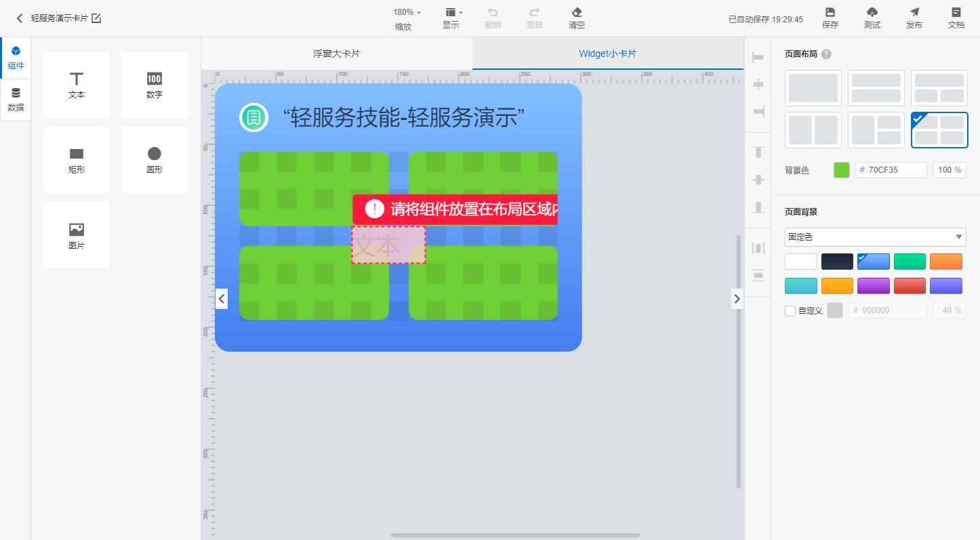Open the grey custom color swatch
980x540 pixels.
click(x=835, y=310)
